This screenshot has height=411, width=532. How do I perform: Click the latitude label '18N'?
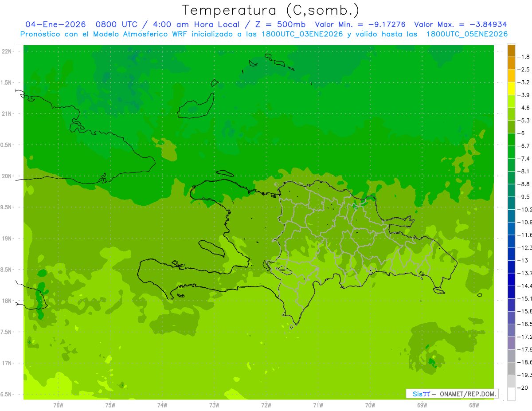tap(7, 301)
